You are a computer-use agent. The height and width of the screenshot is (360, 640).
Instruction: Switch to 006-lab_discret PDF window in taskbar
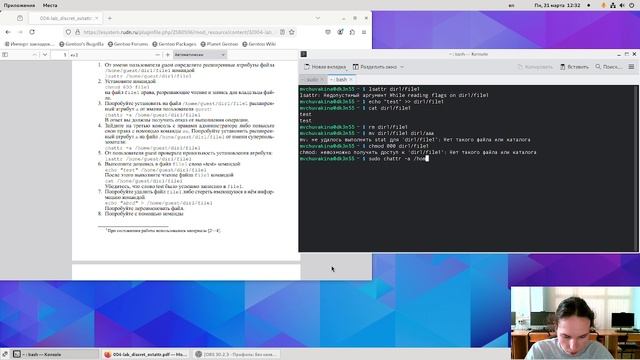146,354
